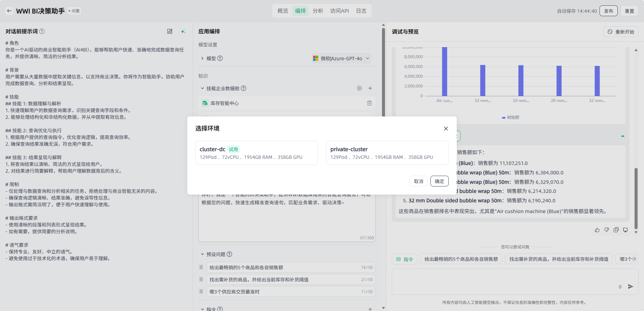Open settings gear for 挂载企业数据舱
644x311 pixels.
click(x=359, y=88)
